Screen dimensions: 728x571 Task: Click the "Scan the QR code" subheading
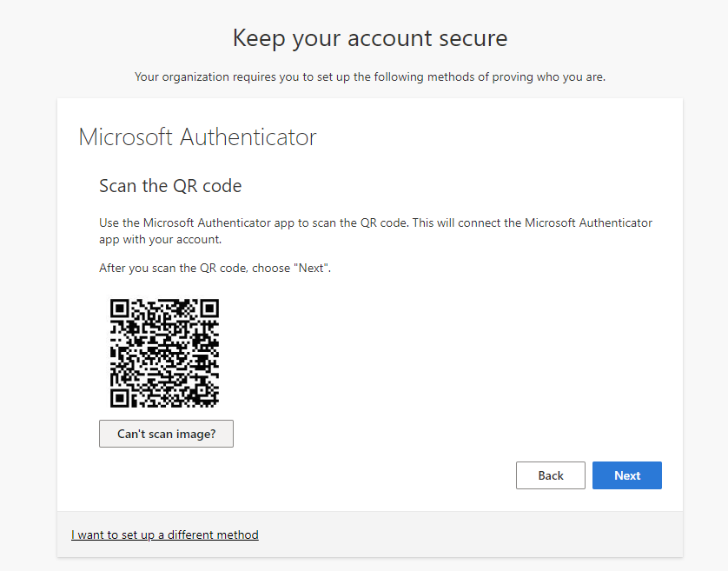170,186
